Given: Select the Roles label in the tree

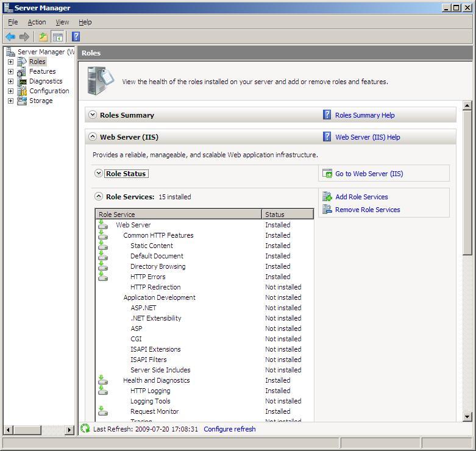Looking at the screenshot, I should 37,62.
